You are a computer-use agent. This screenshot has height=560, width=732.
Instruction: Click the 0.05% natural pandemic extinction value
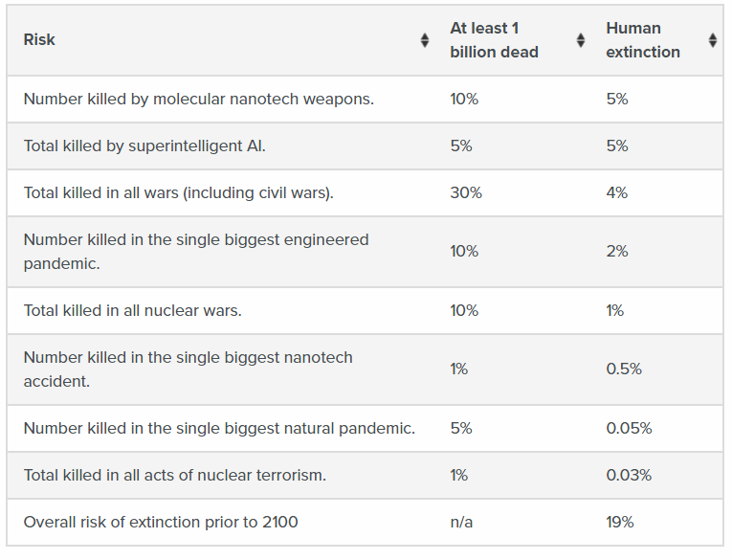point(629,428)
